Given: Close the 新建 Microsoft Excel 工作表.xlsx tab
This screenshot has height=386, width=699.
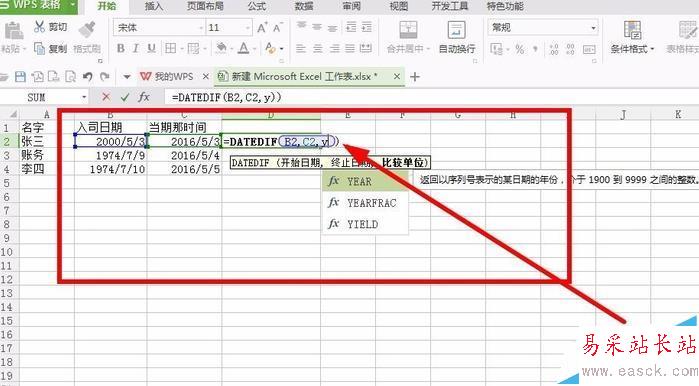Looking at the screenshot, I should point(397,77).
